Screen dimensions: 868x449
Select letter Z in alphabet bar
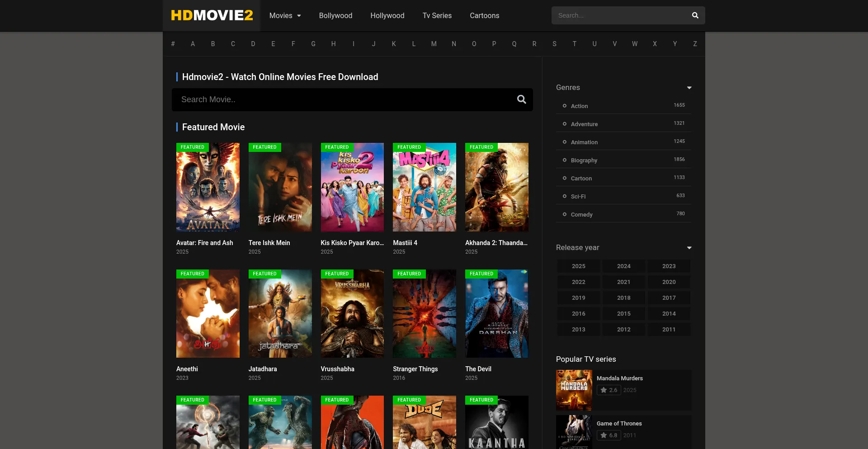tap(695, 44)
